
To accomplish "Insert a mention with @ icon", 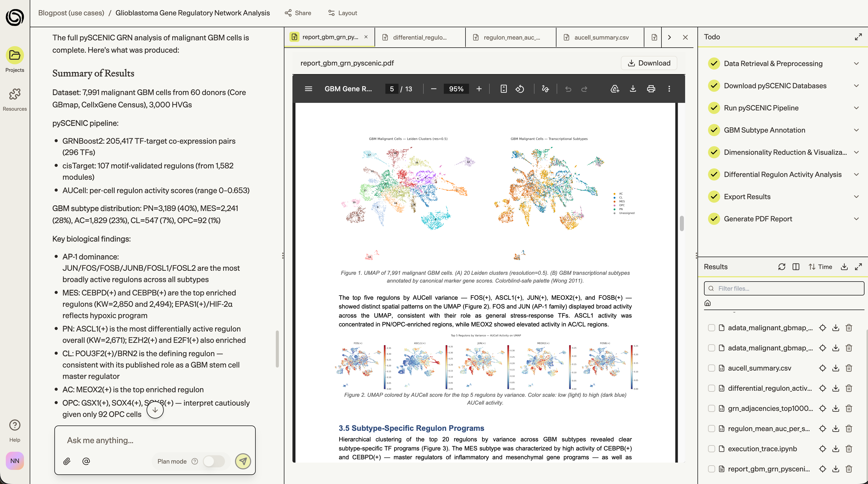I will (86, 461).
